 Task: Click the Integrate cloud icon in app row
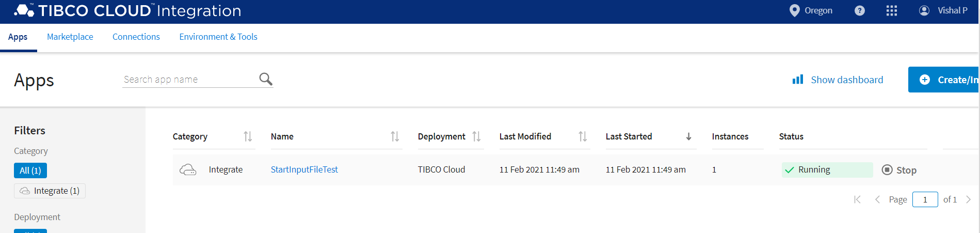(x=188, y=169)
